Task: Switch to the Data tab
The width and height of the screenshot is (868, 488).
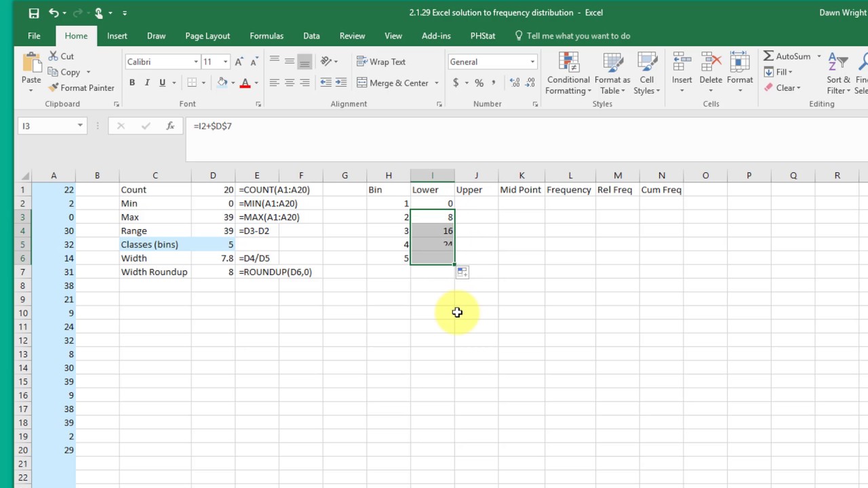Action: [x=311, y=36]
